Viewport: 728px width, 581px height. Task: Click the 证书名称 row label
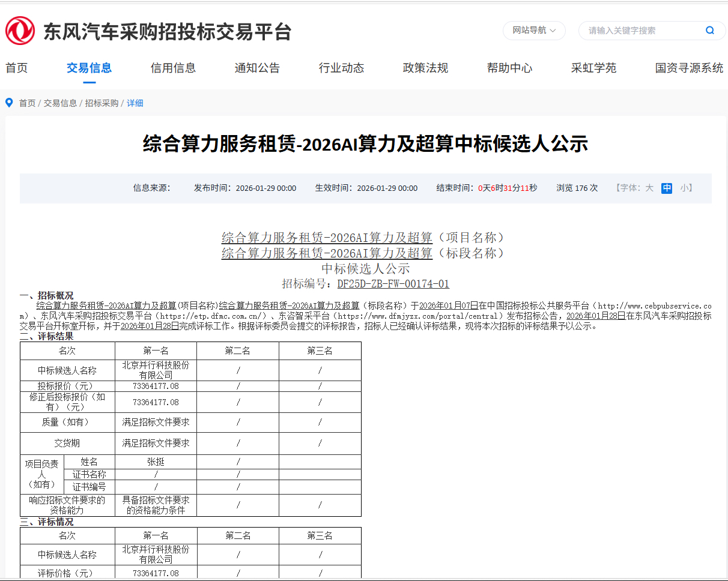point(89,474)
